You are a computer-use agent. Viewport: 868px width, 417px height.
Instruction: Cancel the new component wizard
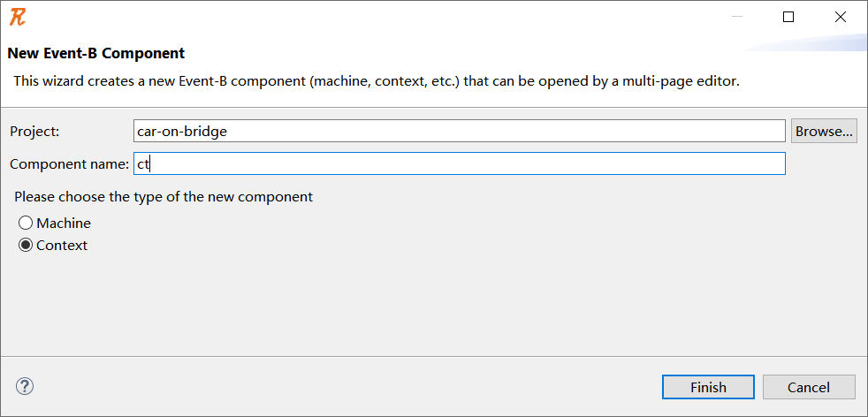pos(809,387)
